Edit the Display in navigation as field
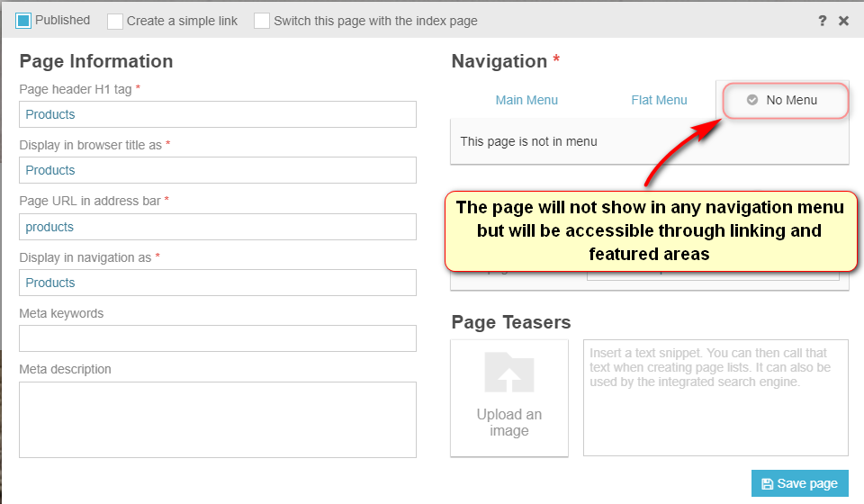This screenshot has height=504, width=864. pos(217,283)
